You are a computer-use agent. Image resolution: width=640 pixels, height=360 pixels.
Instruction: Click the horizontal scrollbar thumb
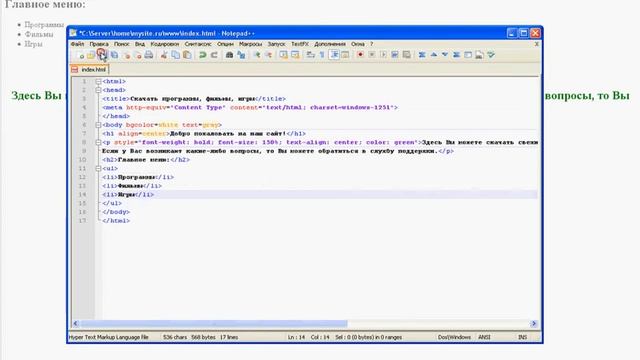pyautogui.click(x=214, y=323)
